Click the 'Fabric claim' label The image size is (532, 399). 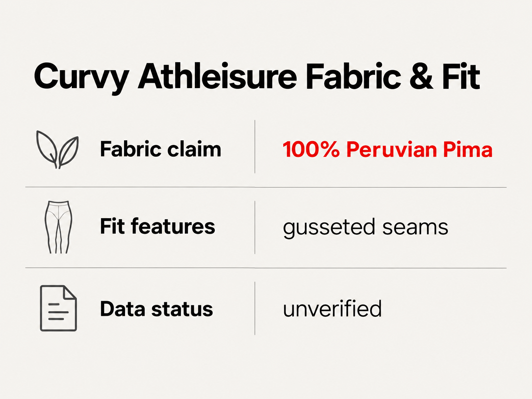pyautogui.click(x=161, y=149)
